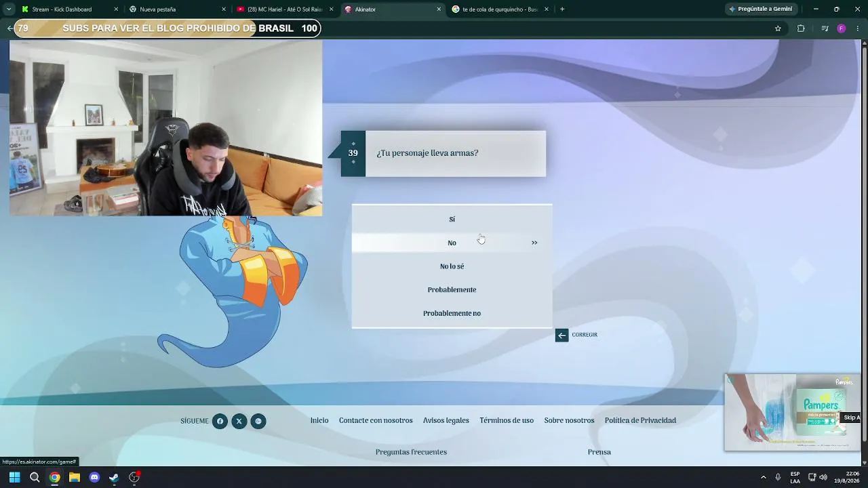Click the Pampers ad video thumbnail

pos(792,412)
